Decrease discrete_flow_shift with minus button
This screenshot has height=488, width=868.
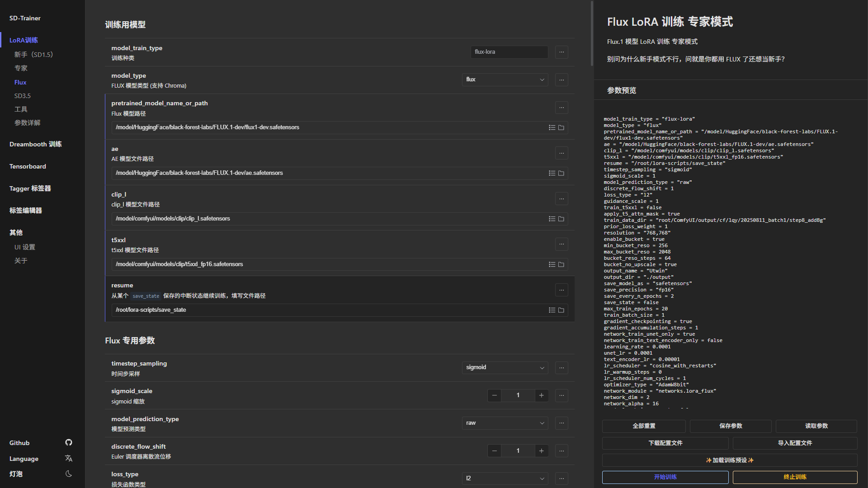pyautogui.click(x=494, y=450)
